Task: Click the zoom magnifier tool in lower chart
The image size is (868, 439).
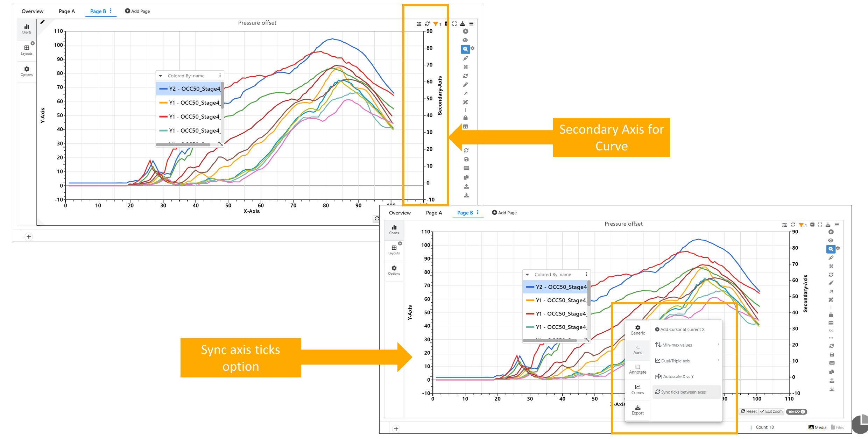Action: pyautogui.click(x=831, y=249)
